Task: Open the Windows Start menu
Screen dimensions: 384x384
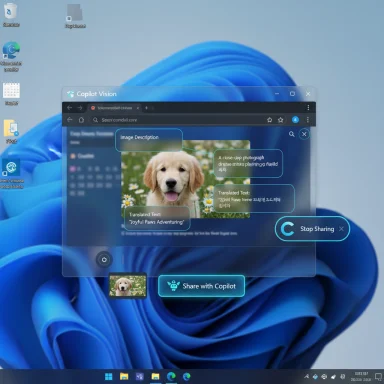Action: 109,377
